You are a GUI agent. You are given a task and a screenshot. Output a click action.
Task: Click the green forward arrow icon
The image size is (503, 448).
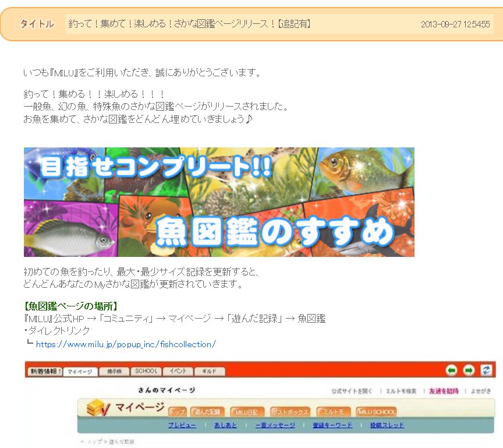tap(469, 371)
